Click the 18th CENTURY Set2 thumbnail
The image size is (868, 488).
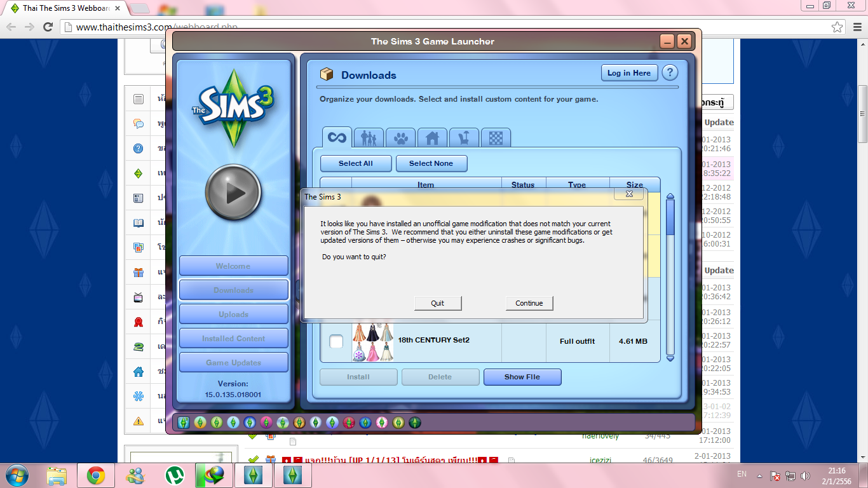coord(373,341)
